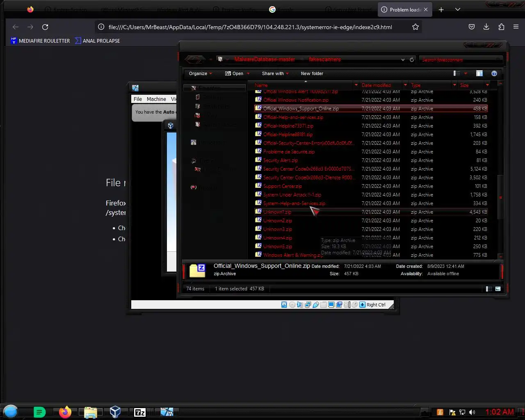Switch to details view in status bar
The height and width of the screenshot is (420, 525).
(x=489, y=289)
